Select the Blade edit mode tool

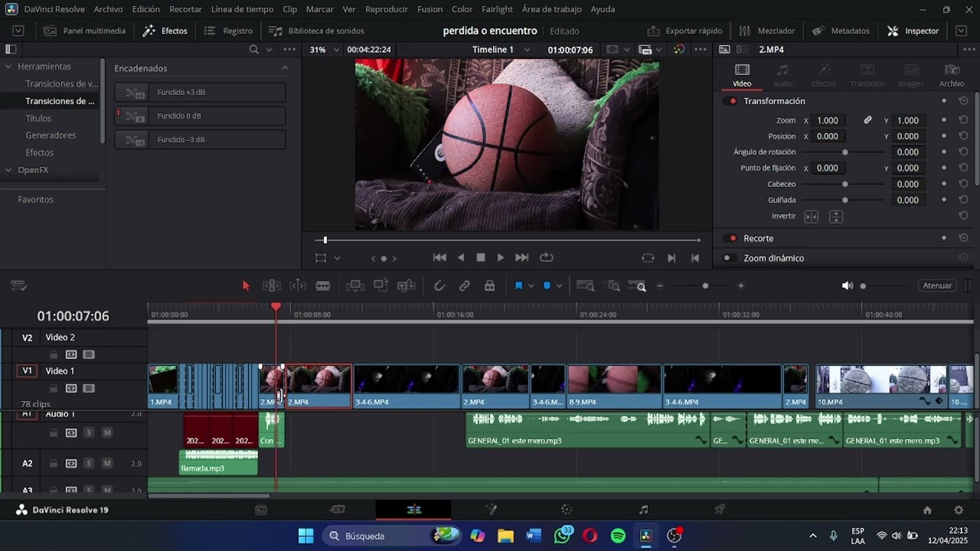point(323,285)
